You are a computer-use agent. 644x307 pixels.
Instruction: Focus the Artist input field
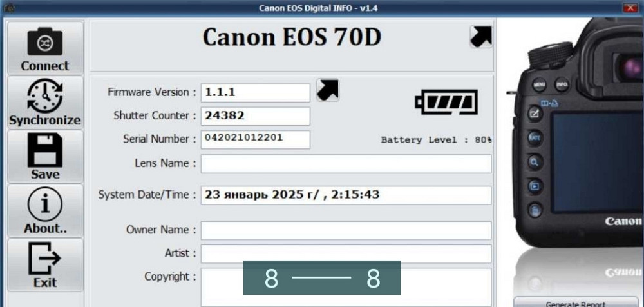[346, 253]
